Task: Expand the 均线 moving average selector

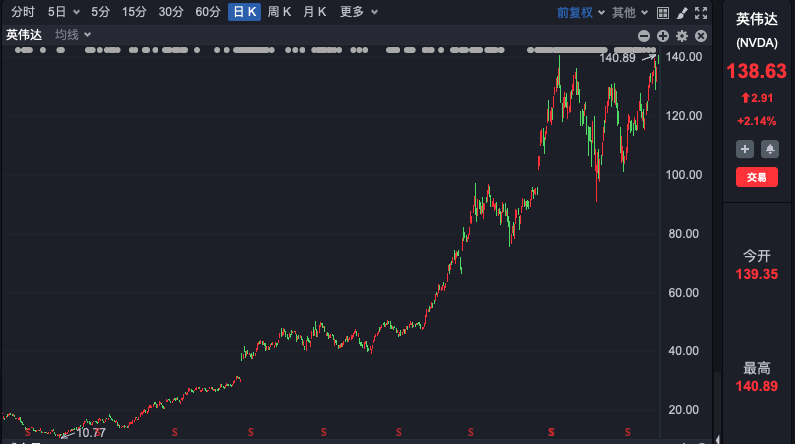Action: tap(73, 35)
